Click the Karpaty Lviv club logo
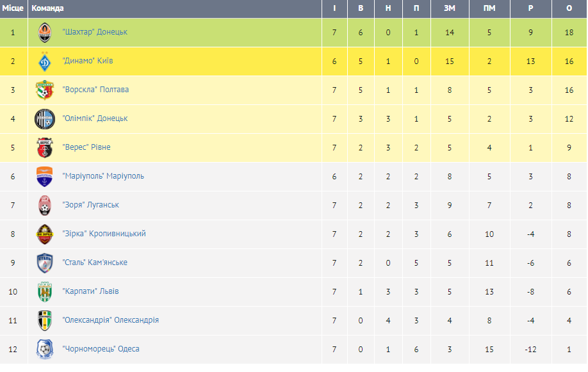 [44, 291]
